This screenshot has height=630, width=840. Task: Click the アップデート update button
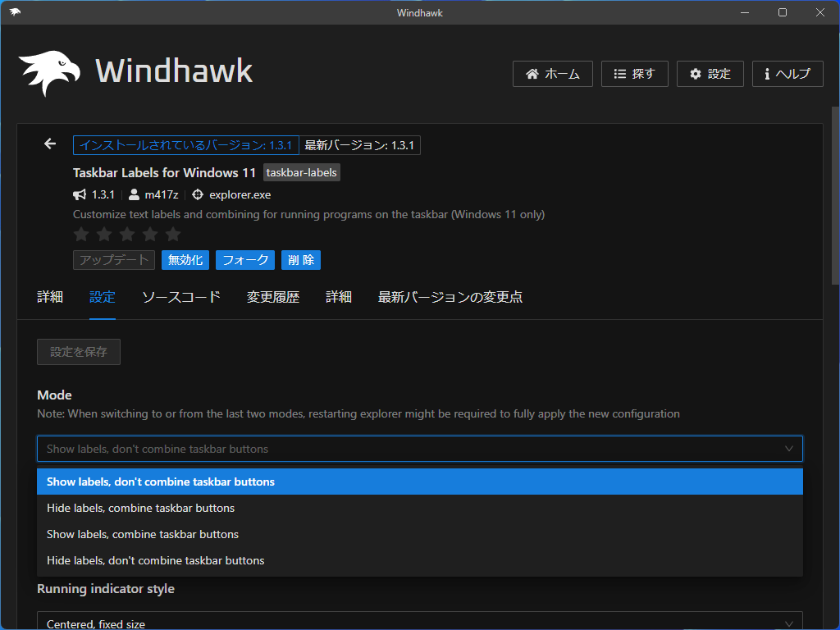[x=114, y=260]
